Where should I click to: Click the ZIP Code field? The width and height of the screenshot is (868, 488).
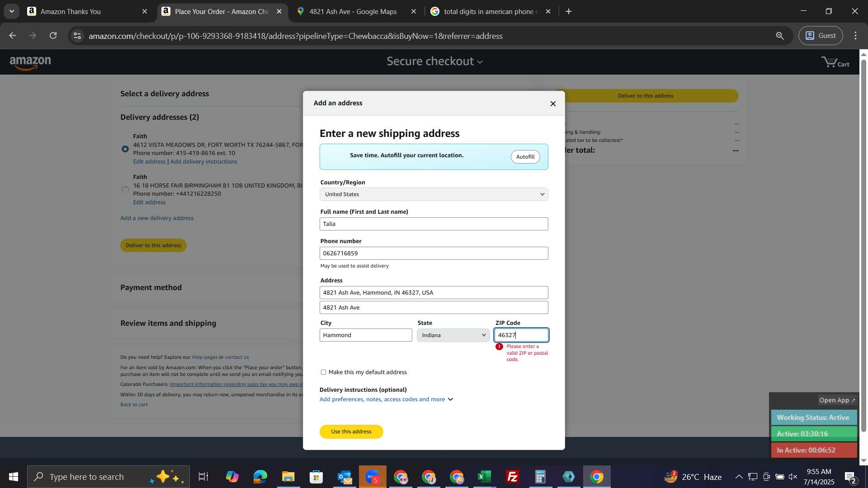tap(522, 335)
